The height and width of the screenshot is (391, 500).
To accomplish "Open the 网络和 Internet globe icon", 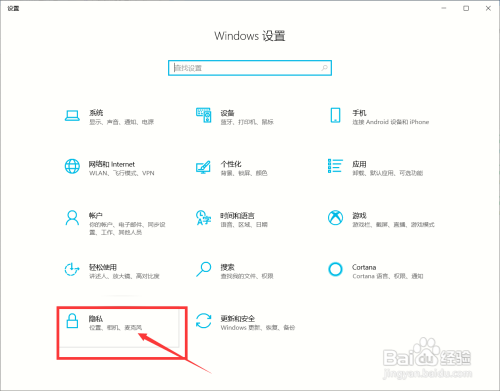I will pyautogui.click(x=72, y=166).
